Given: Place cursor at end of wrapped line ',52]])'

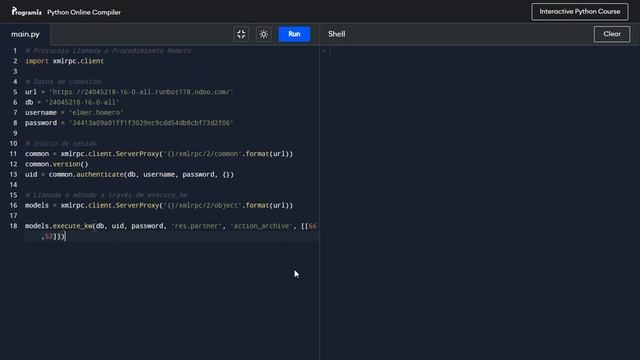Looking at the screenshot, I should coord(65,236).
